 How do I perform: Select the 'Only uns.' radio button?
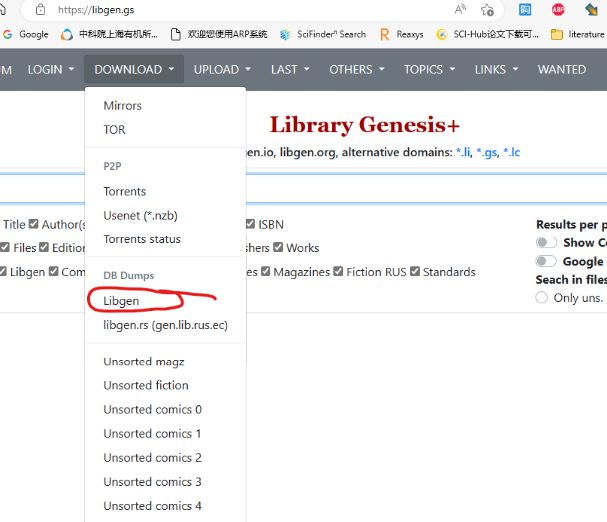tap(542, 298)
